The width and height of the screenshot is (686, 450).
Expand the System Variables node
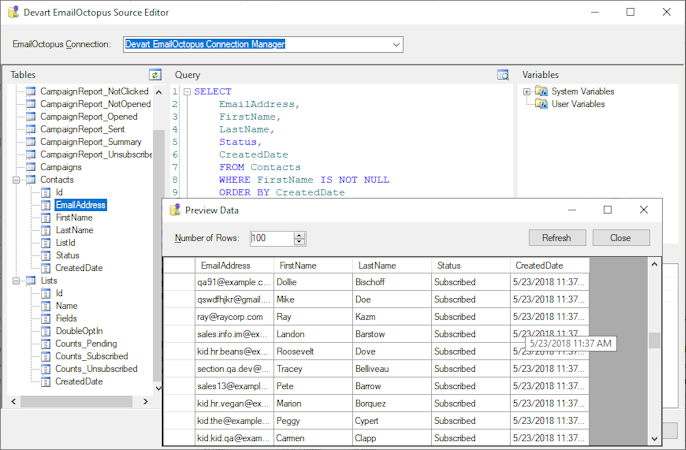(527, 92)
